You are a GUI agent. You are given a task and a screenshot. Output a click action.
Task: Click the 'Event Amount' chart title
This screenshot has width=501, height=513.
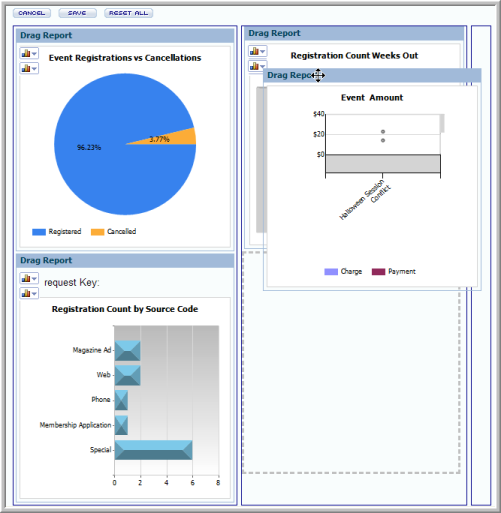[372, 98]
